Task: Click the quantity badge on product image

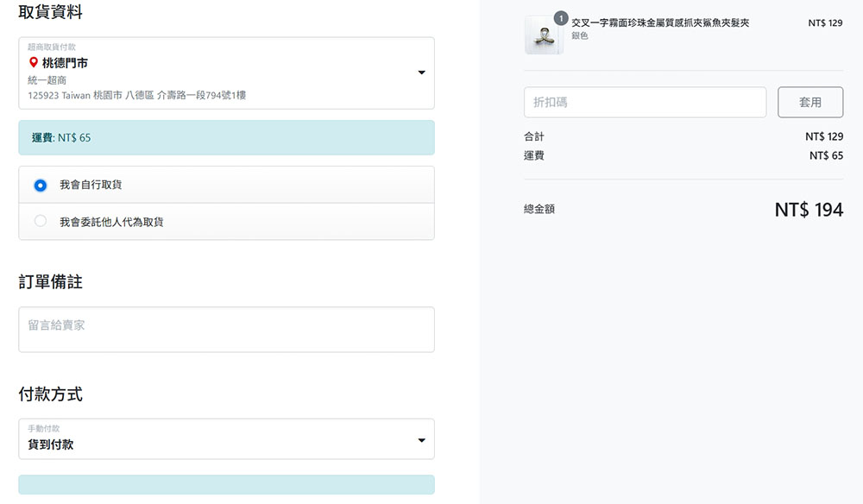Action: click(561, 18)
